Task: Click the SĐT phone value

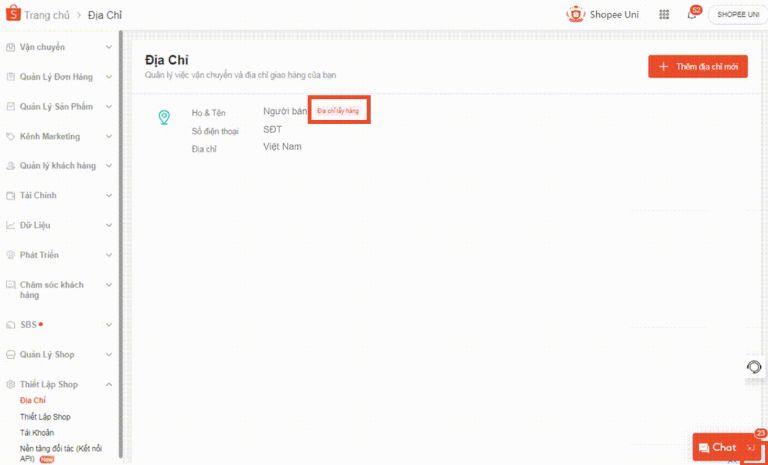Action: (x=272, y=129)
